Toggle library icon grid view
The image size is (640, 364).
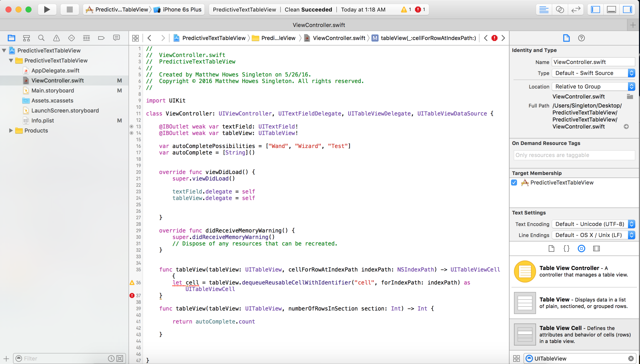517,358
